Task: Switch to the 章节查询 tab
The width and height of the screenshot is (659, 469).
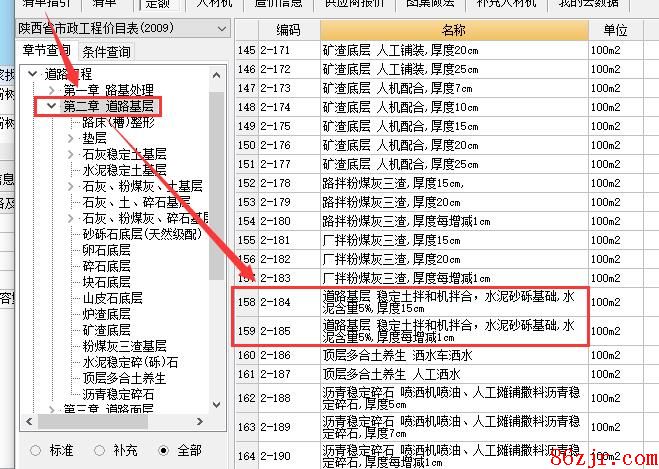Action: 46,51
